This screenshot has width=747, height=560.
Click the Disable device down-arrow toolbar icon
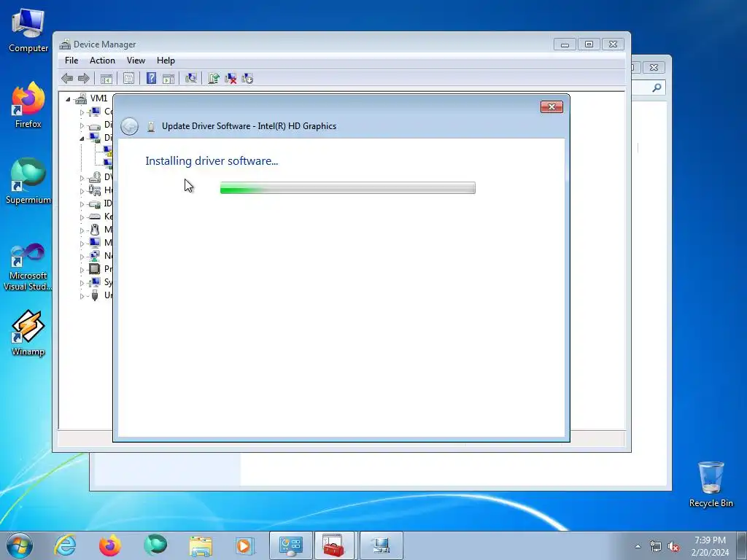pos(247,79)
